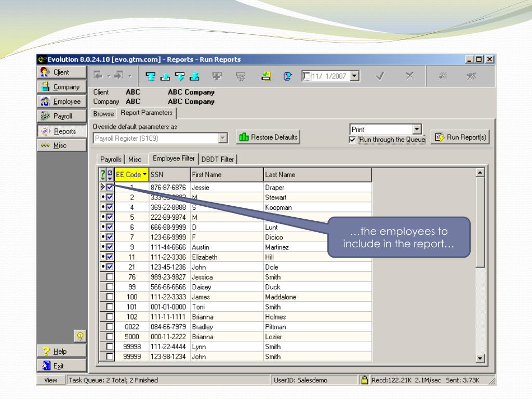Image resolution: width=532 pixels, height=399 pixels.
Task: Click the gray delete-record toolbar icon
Action: coord(241,76)
